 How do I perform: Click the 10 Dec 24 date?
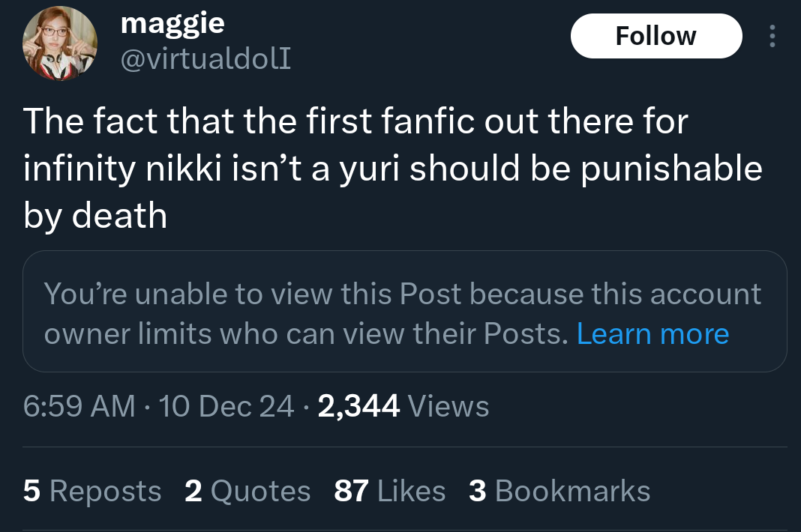pos(228,406)
